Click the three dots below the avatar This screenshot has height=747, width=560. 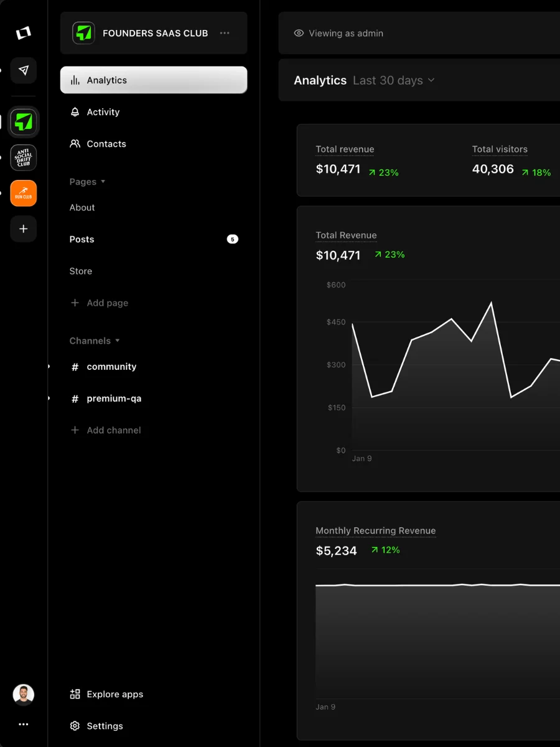[23, 725]
